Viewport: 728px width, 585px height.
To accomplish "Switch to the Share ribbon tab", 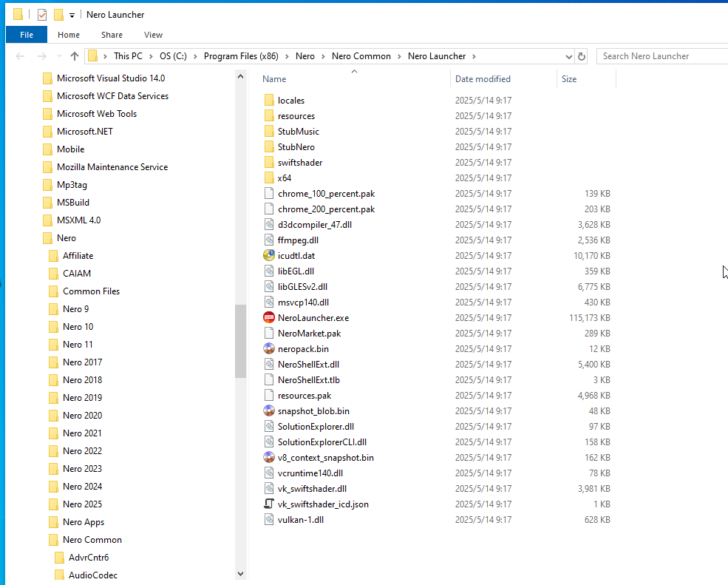I will click(112, 35).
